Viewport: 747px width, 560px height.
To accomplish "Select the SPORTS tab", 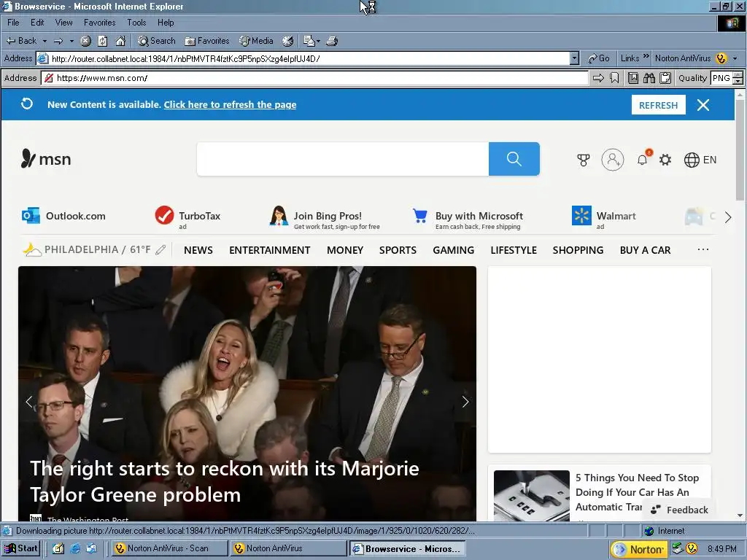I will click(x=398, y=250).
